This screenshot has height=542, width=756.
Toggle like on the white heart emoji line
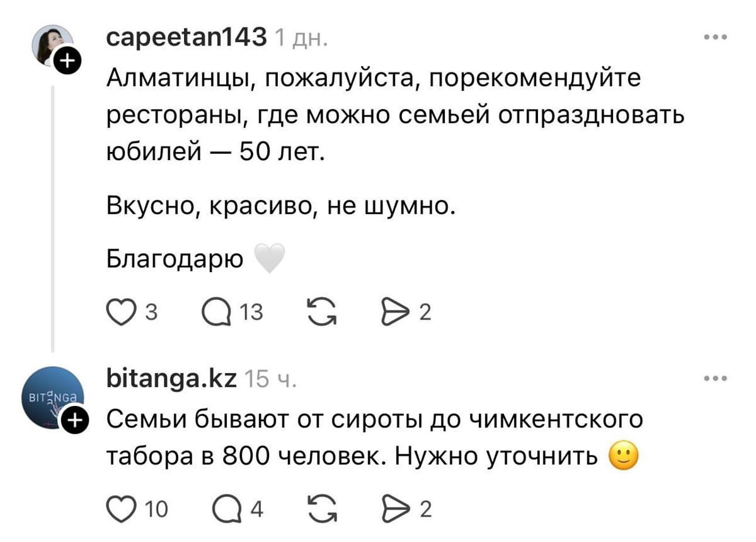click(269, 256)
